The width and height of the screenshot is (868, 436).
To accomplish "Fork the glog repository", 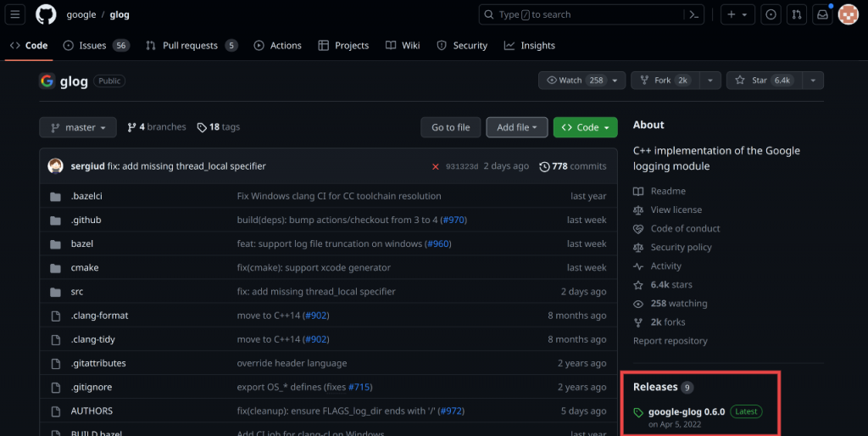I will (x=665, y=81).
